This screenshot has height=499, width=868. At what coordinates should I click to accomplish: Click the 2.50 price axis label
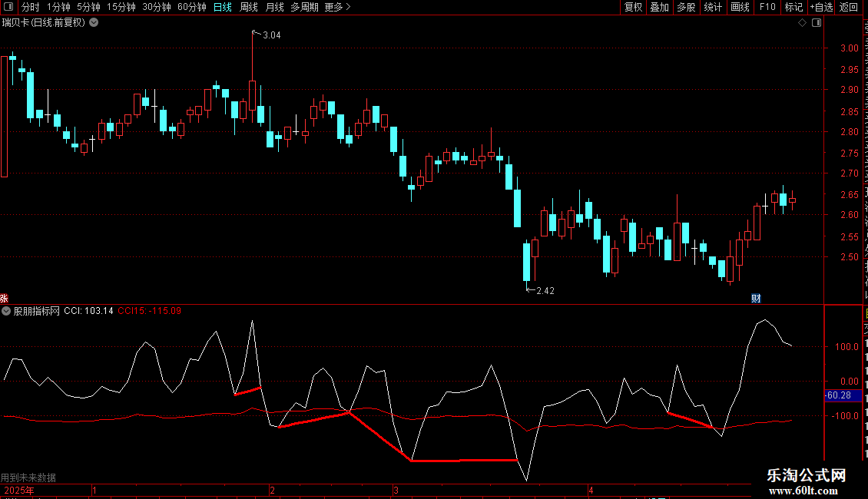coord(850,257)
